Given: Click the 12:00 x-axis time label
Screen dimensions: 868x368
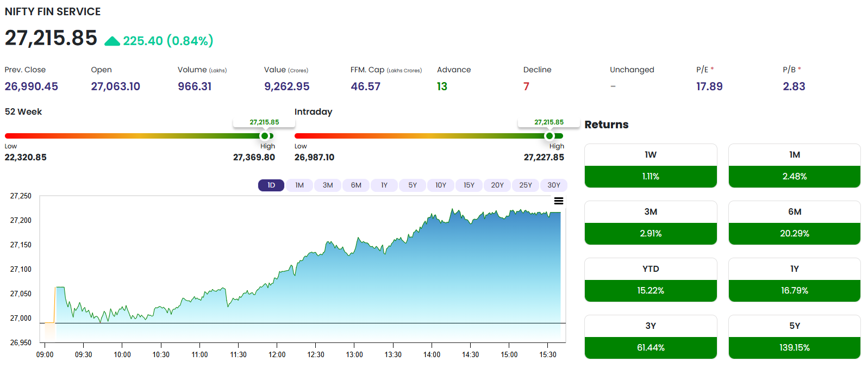Looking at the screenshot, I should pos(277,354).
